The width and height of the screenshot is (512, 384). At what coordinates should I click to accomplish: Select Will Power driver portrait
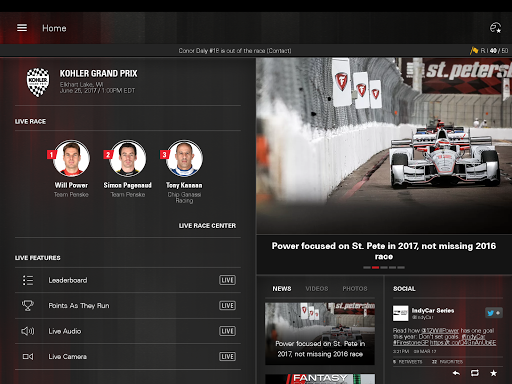point(72,158)
